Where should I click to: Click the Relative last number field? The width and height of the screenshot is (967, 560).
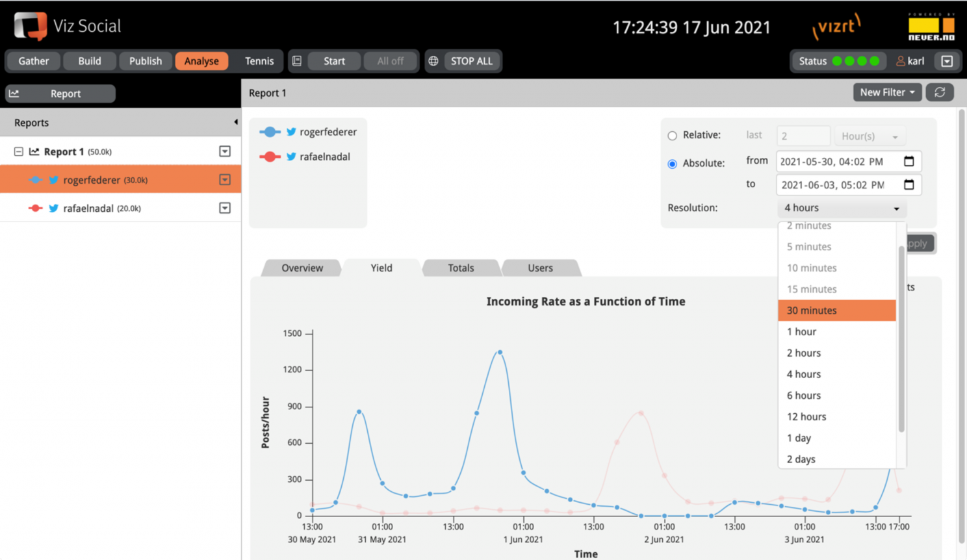click(x=803, y=136)
